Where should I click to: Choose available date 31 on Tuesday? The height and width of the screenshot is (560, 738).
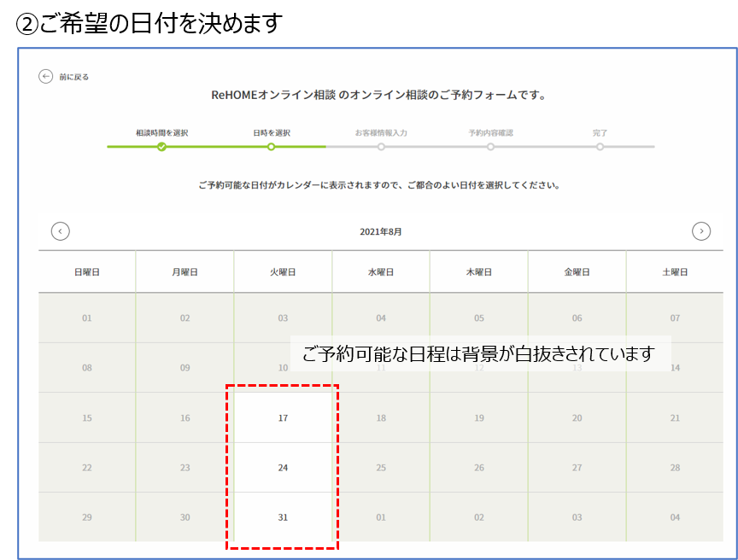click(283, 517)
